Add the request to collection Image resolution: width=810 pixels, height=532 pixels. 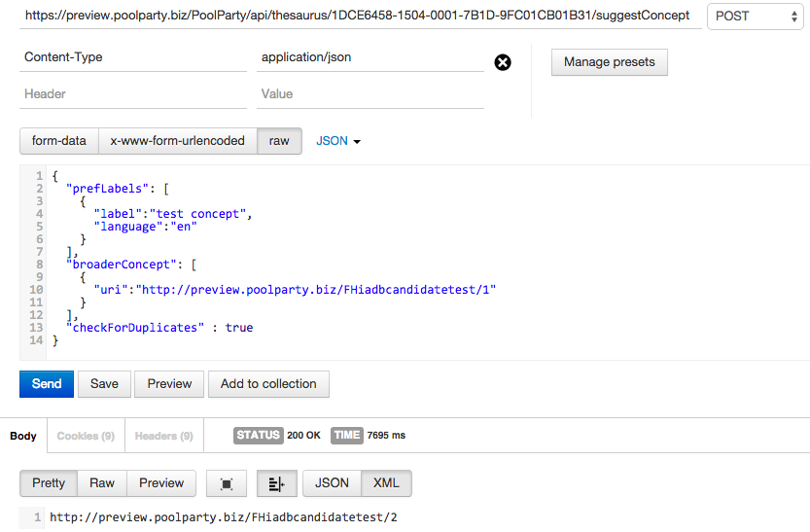point(268,384)
